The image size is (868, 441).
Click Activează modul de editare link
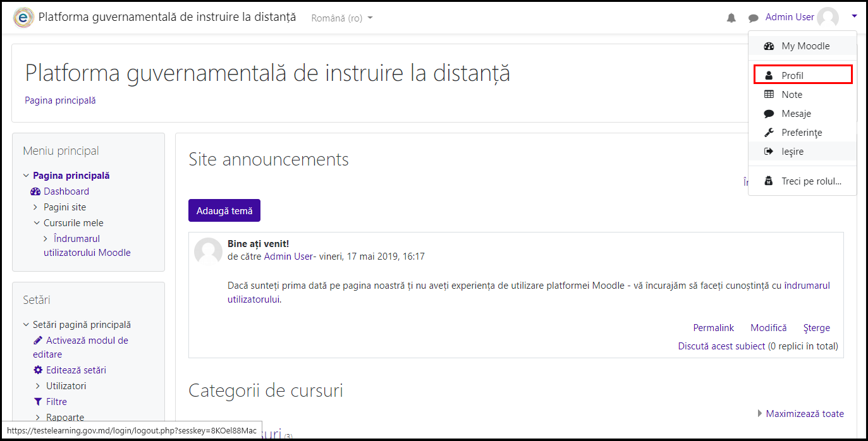click(80, 347)
